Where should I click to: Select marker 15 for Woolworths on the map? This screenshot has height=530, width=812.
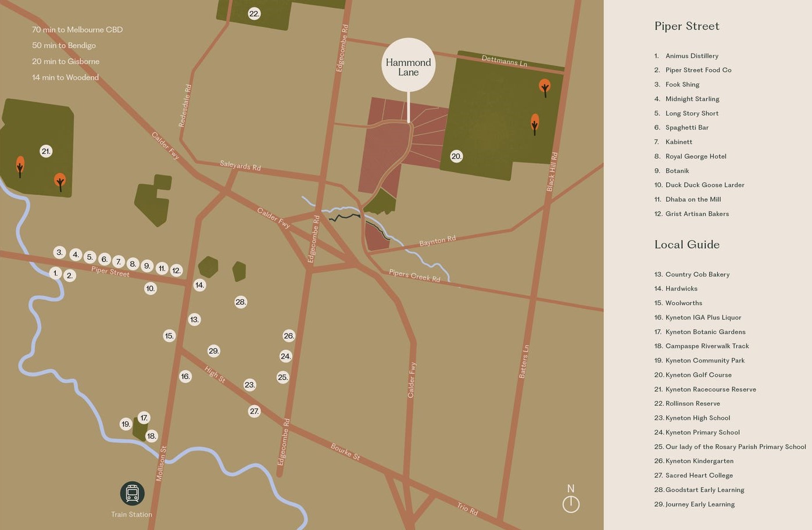pyautogui.click(x=169, y=335)
